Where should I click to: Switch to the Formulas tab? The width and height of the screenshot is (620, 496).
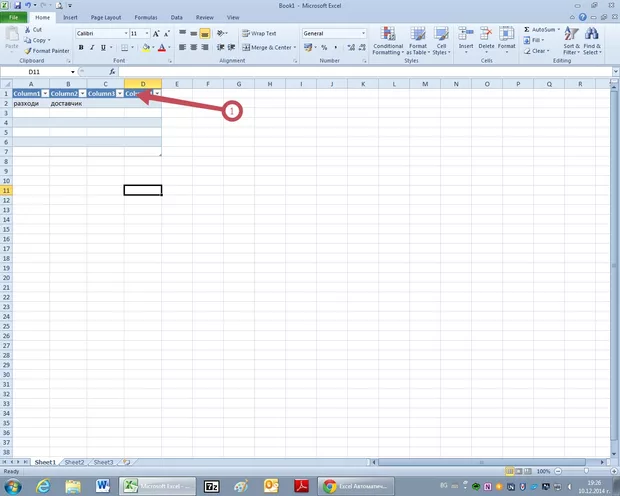point(146,17)
